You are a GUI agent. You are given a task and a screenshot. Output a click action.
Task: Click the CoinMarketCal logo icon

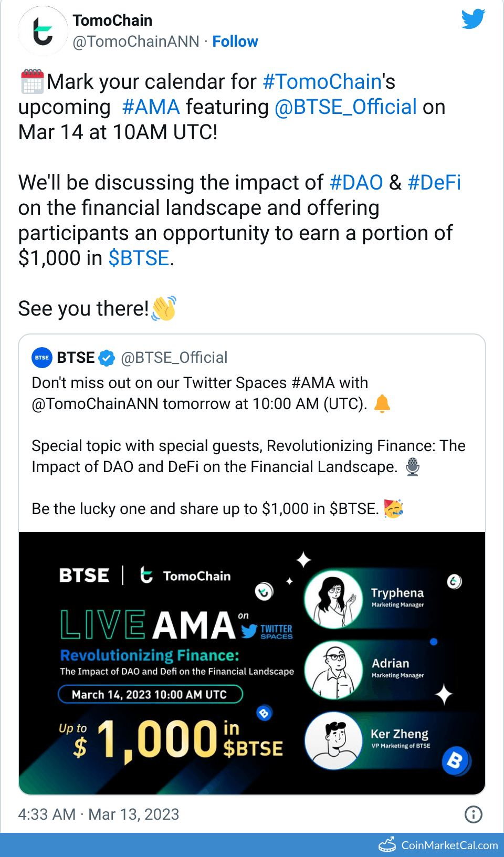pos(387,844)
